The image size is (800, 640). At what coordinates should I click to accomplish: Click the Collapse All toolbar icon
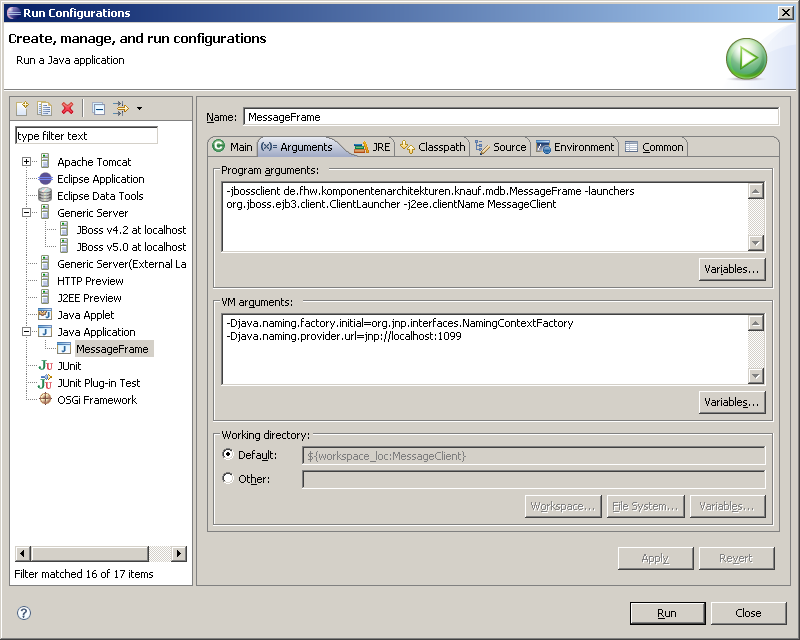(x=98, y=108)
